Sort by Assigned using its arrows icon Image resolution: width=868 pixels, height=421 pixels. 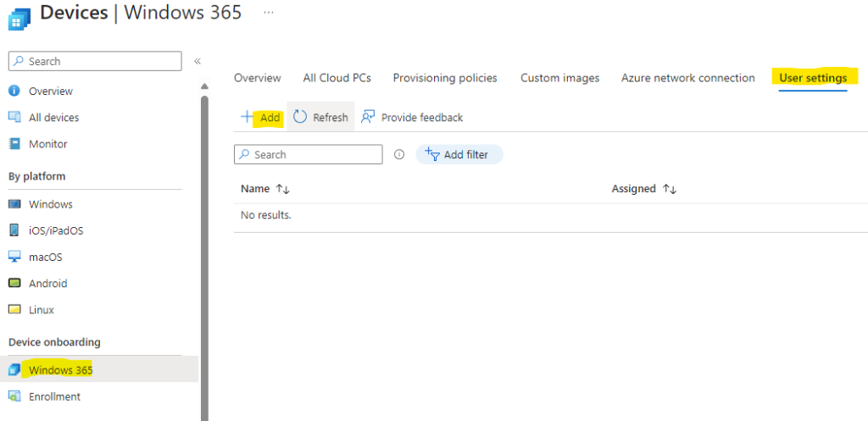pyautogui.click(x=670, y=189)
